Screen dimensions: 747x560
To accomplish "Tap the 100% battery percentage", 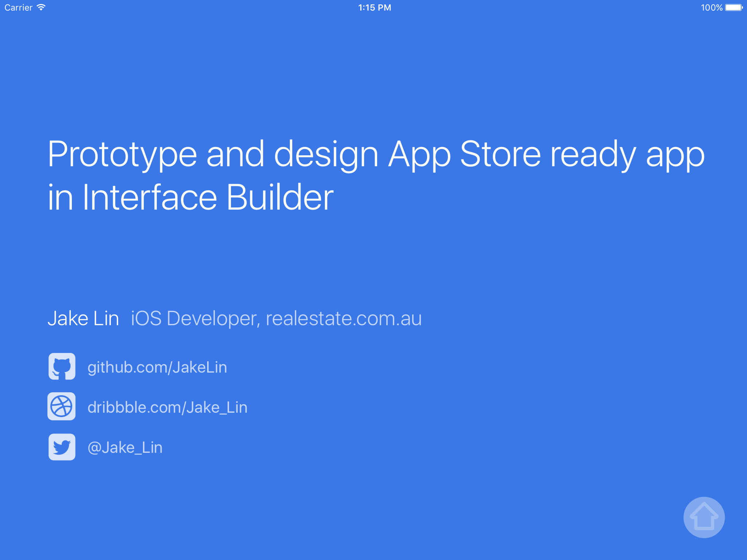I will (711, 7).
